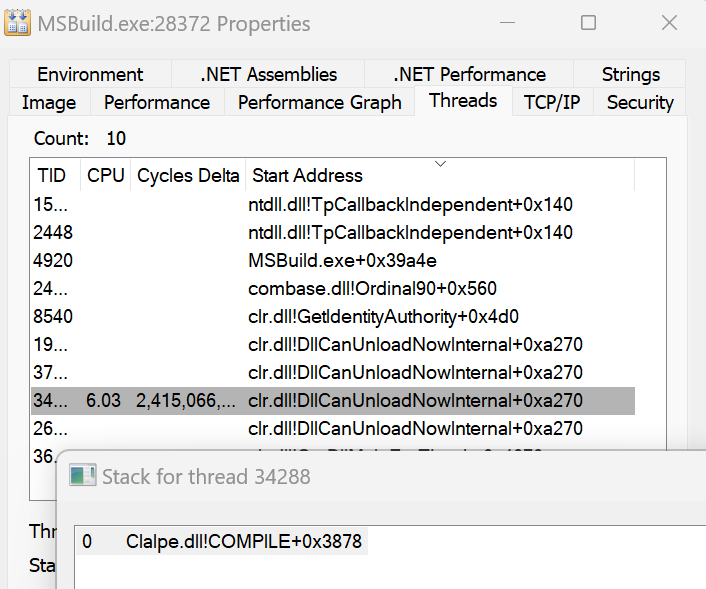This screenshot has height=589, width=706.
Task: Sort by Cycles Delta column header
Action: [x=188, y=175]
